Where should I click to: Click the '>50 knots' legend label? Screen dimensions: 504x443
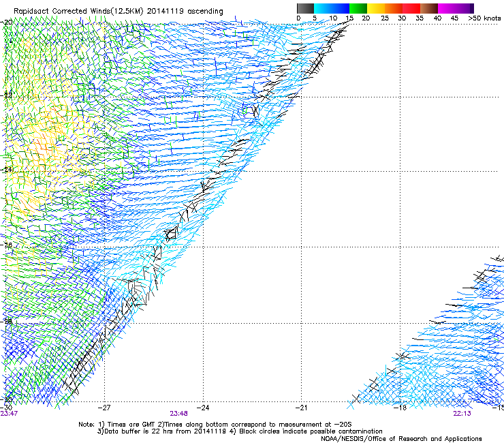pyautogui.click(x=484, y=18)
